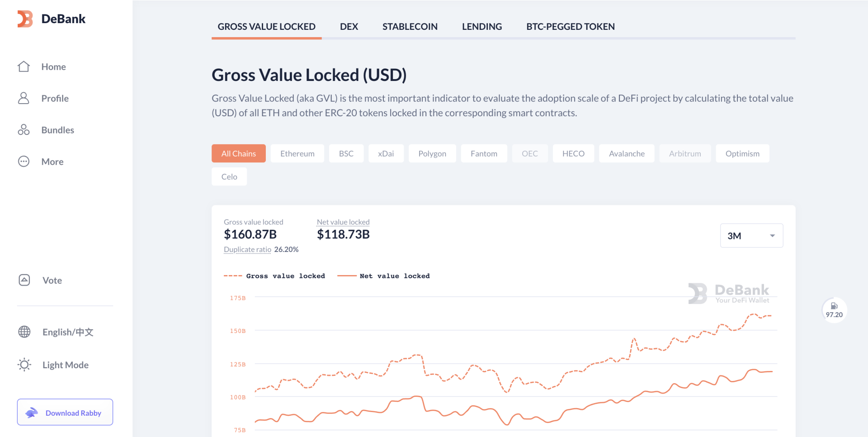The height and width of the screenshot is (437, 868).
Task: Filter by Celo chain
Action: pyautogui.click(x=229, y=176)
